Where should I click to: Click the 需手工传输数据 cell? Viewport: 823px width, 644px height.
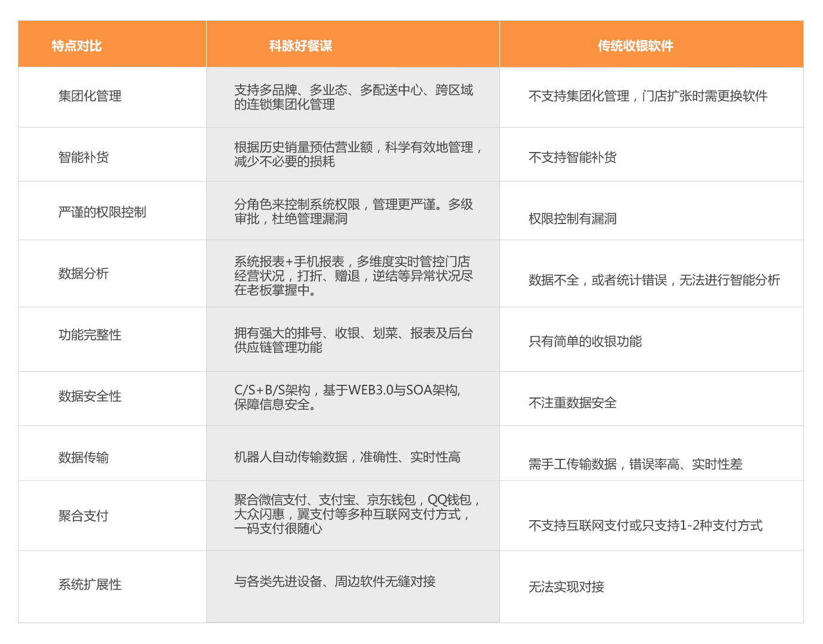651,453
